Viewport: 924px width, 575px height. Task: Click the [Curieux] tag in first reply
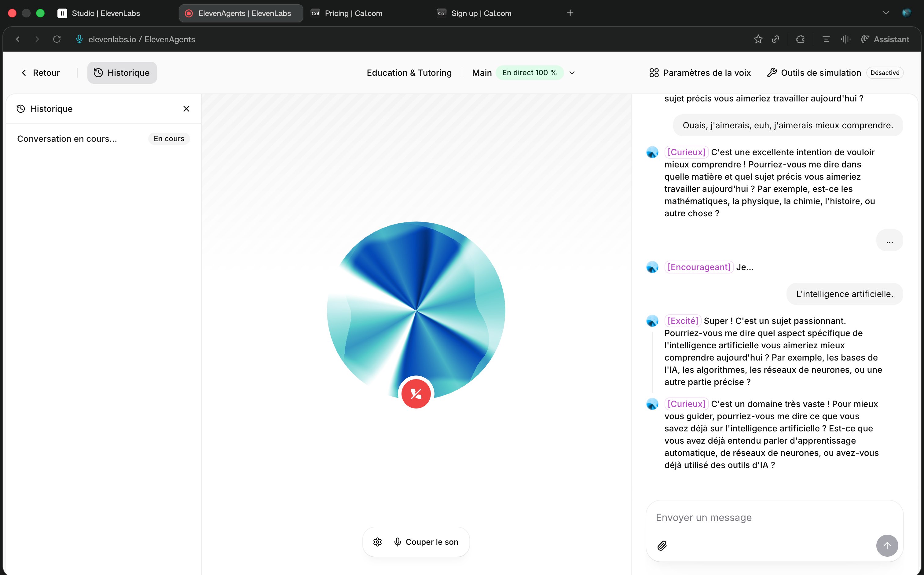click(x=686, y=152)
